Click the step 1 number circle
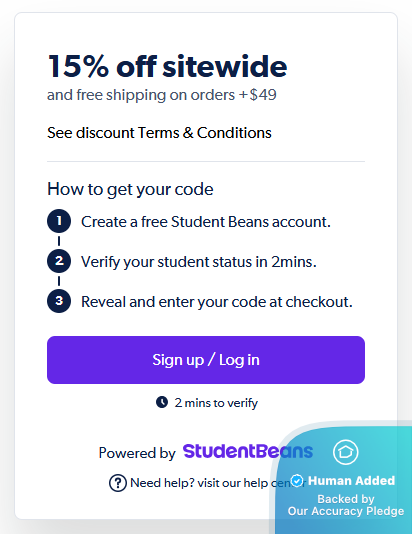This screenshot has width=412, height=534. coord(59,221)
